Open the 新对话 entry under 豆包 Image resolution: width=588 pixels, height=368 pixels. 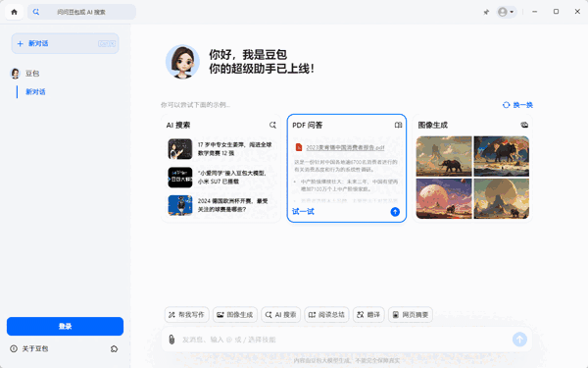[x=35, y=91]
